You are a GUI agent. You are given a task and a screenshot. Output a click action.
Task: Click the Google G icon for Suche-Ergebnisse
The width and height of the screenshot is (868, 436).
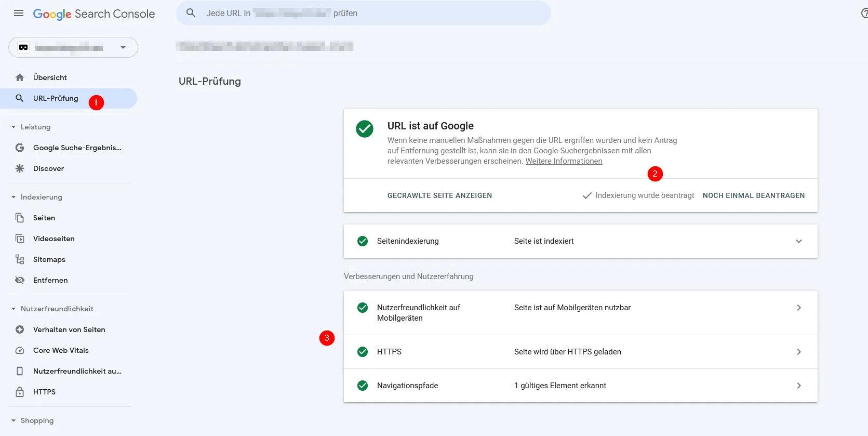[x=20, y=148]
